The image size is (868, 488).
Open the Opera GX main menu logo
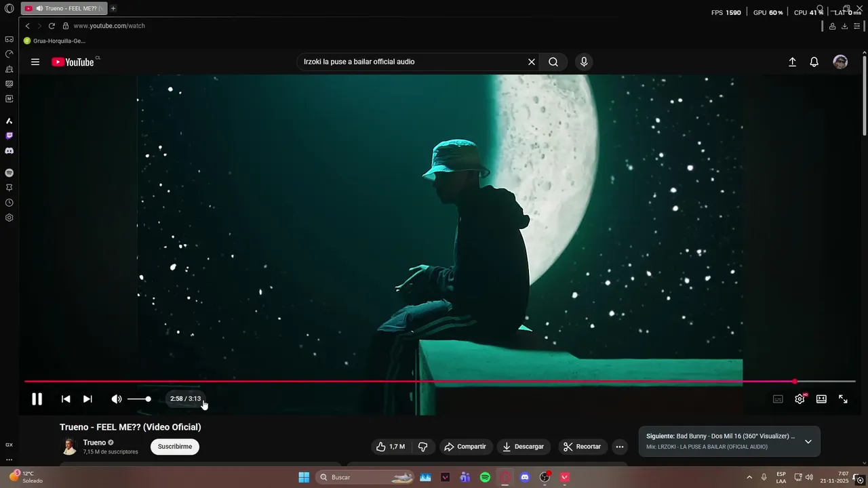coord(9,8)
